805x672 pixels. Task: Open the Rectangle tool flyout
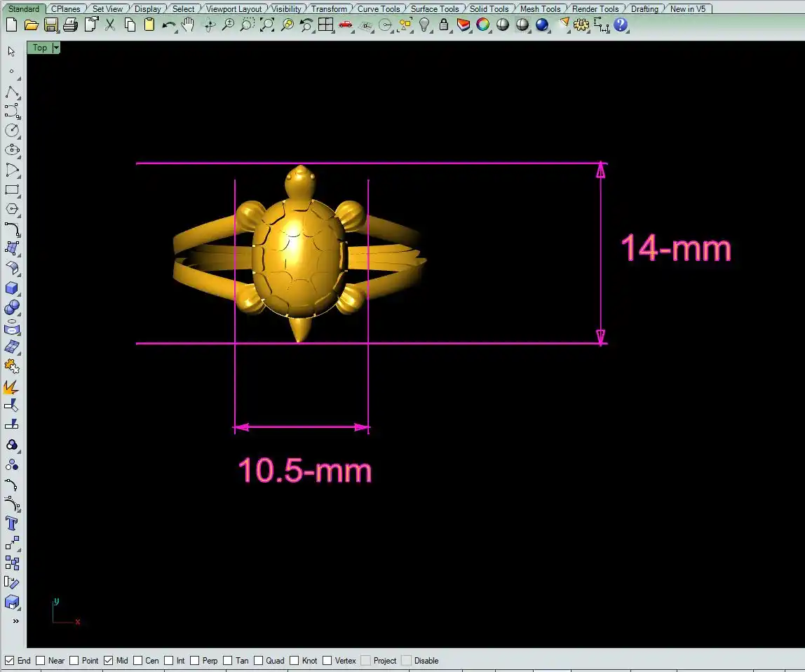coord(12,189)
